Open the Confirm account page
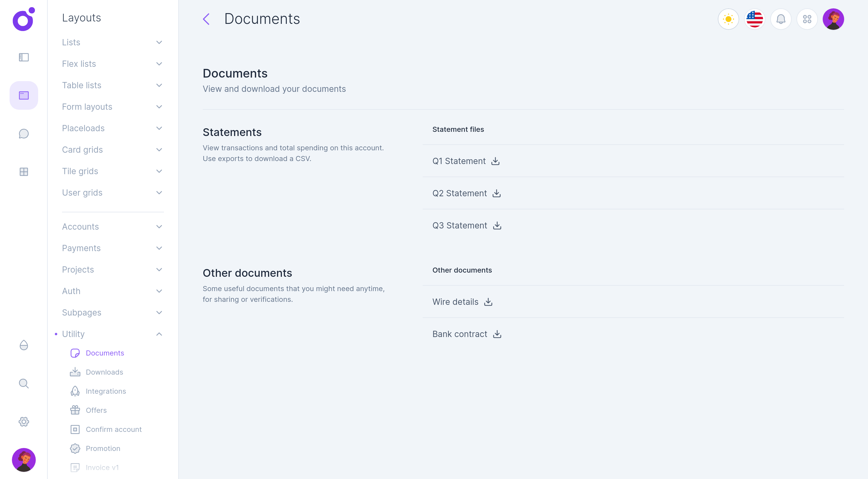This screenshot has width=868, height=479. (114, 429)
